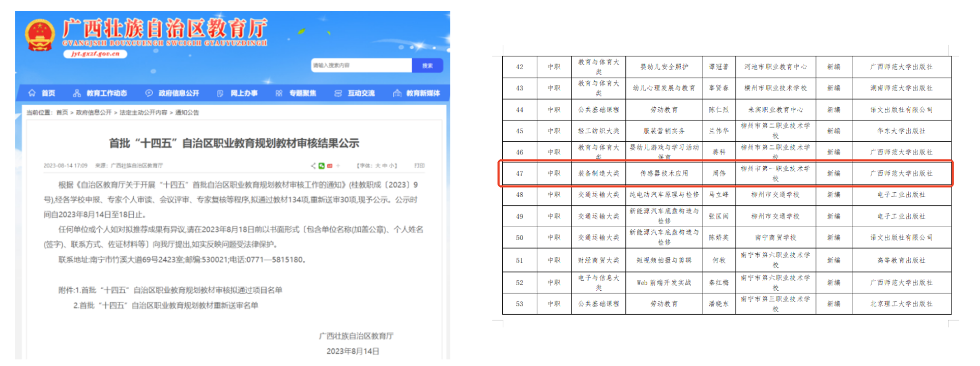Viewport: 980px width, 366px height.
Task: Click the national emblem logo in the header
Action: (40, 36)
